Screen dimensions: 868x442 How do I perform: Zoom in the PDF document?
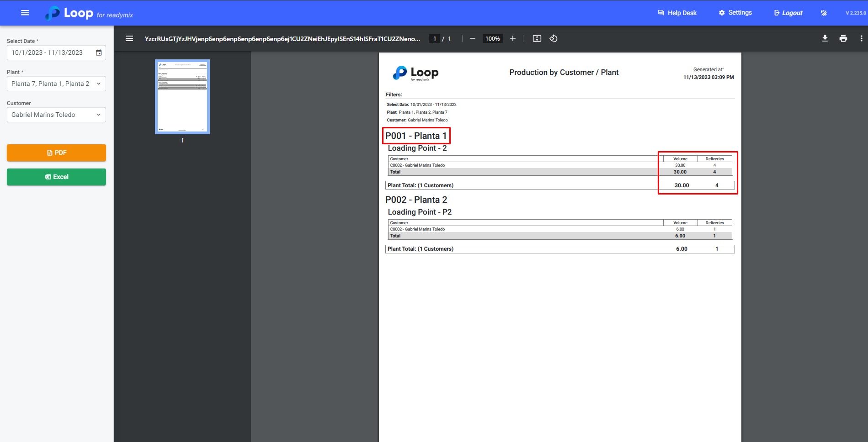click(x=513, y=39)
